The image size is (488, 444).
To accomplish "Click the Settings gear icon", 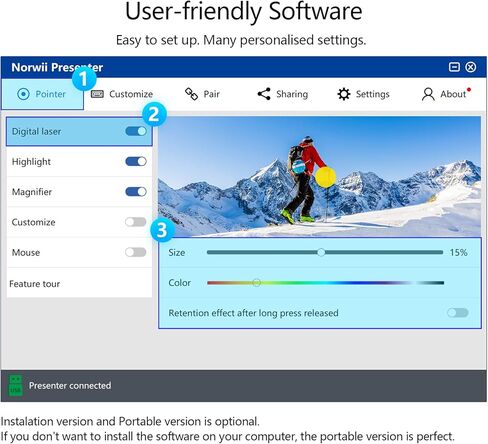I will [344, 94].
